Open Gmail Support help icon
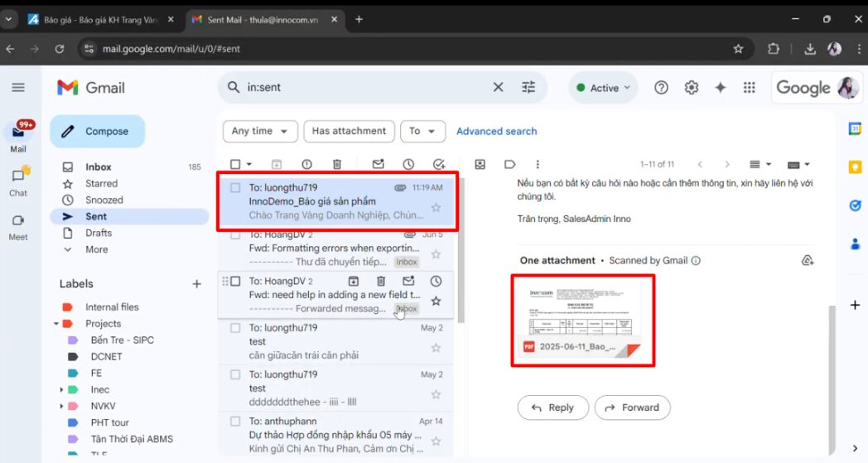The image size is (868, 463). 661,88
